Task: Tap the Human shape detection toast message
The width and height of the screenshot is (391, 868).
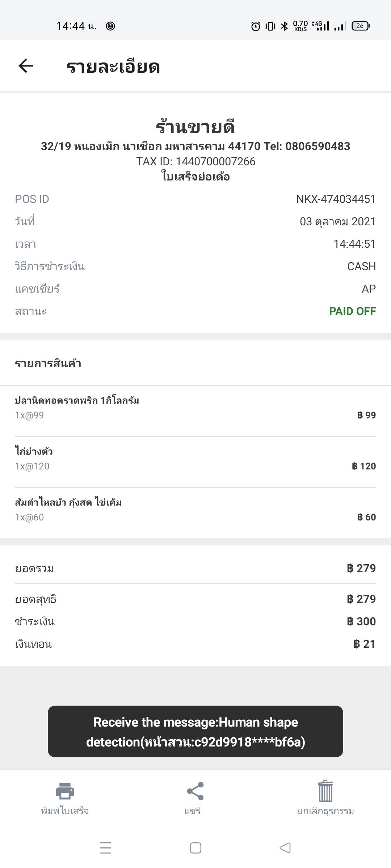Action: pyautogui.click(x=195, y=732)
